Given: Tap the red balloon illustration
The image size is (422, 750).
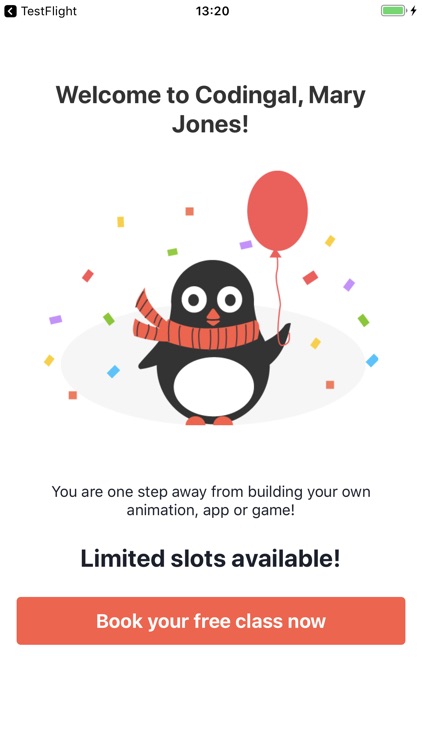Looking at the screenshot, I should coord(278,211).
